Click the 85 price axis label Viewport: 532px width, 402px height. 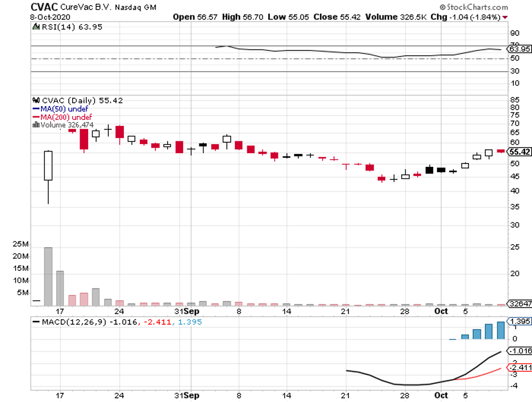click(515, 100)
